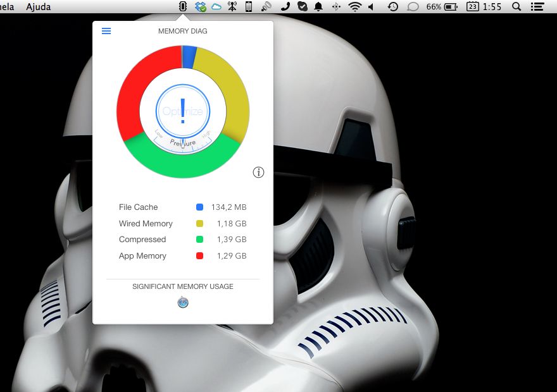
Task: Open the volume menu bar icon
Action: click(371, 6)
